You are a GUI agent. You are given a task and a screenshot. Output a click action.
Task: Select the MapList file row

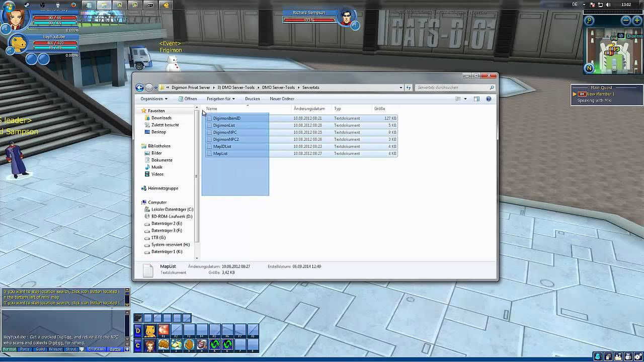[301, 153]
